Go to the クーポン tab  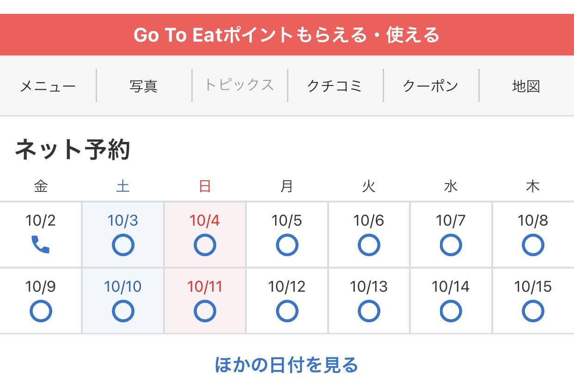click(430, 86)
